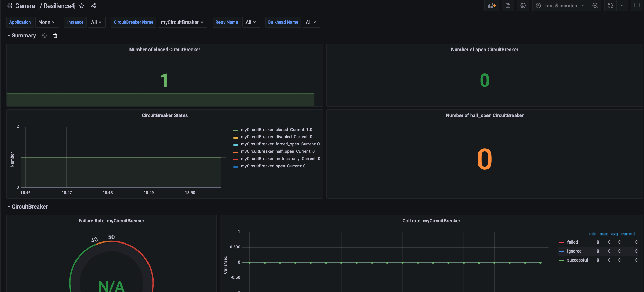
Task: Collapse the CircuitBreaker row
Action: (28, 207)
